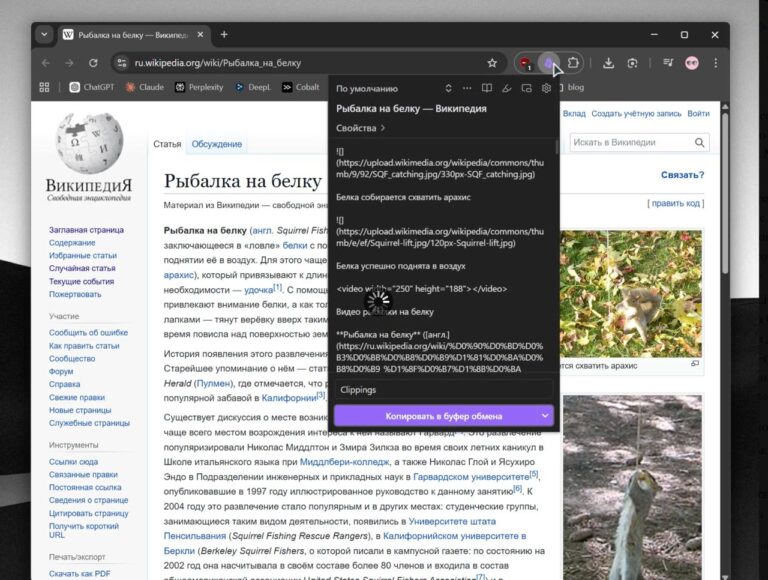Click the править код link
This screenshot has width=768, height=580.
(x=676, y=203)
